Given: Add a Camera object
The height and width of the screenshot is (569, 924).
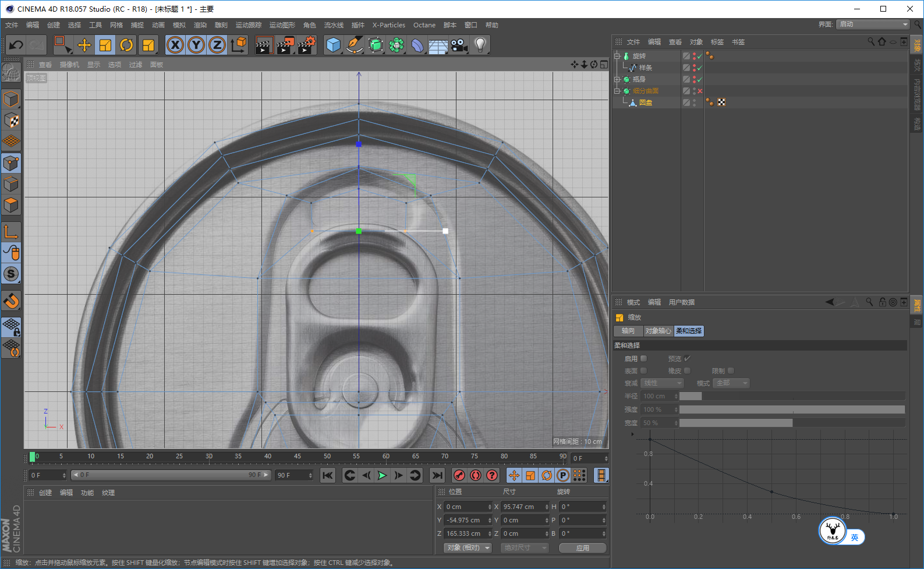Looking at the screenshot, I should click(x=459, y=45).
